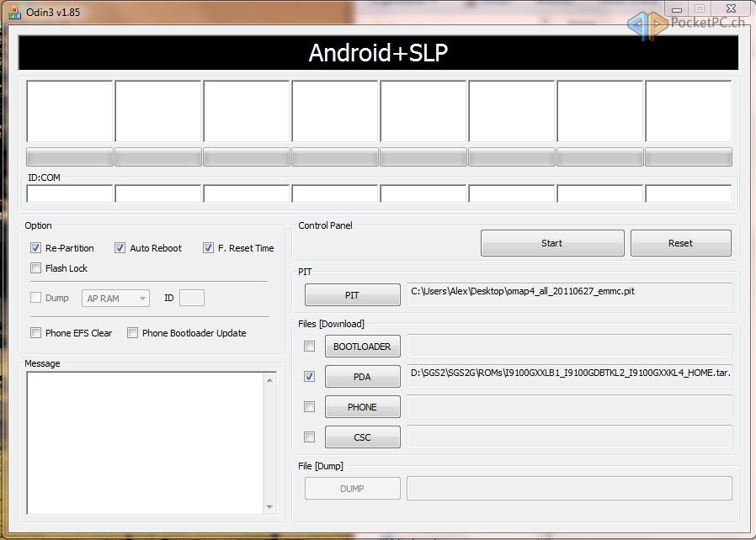Click the PIT file path field
756x540 pixels.
[569, 294]
